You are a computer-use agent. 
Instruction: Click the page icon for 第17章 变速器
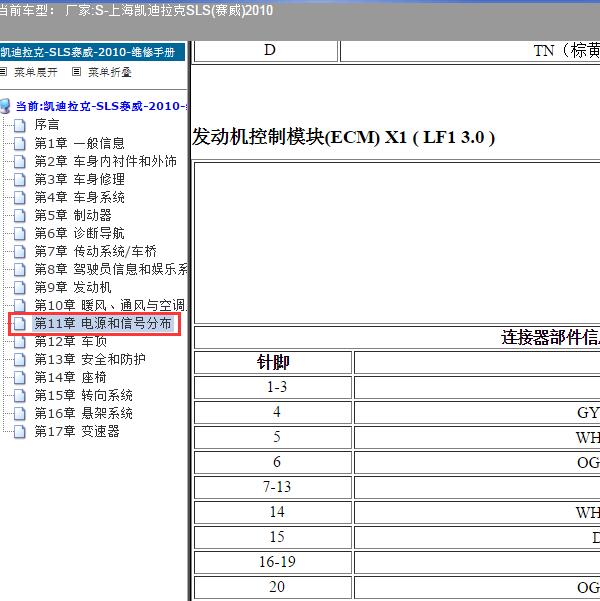click(x=20, y=431)
